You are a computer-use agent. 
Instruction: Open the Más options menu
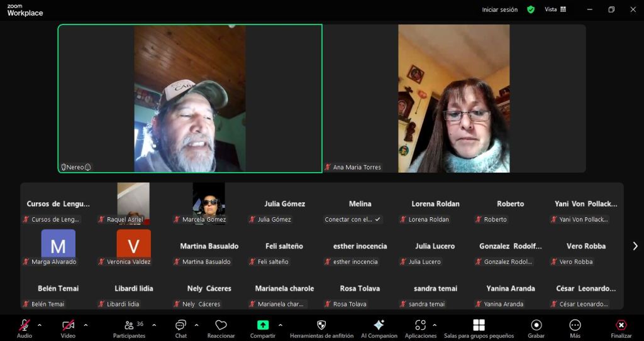point(575,328)
